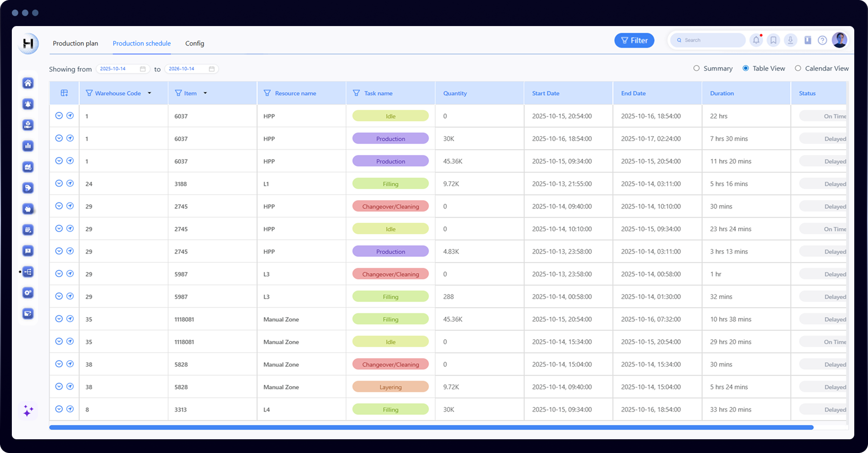868x453 pixels.
Task: Open the start date field 2025-10-14
Action: [123, 69]
